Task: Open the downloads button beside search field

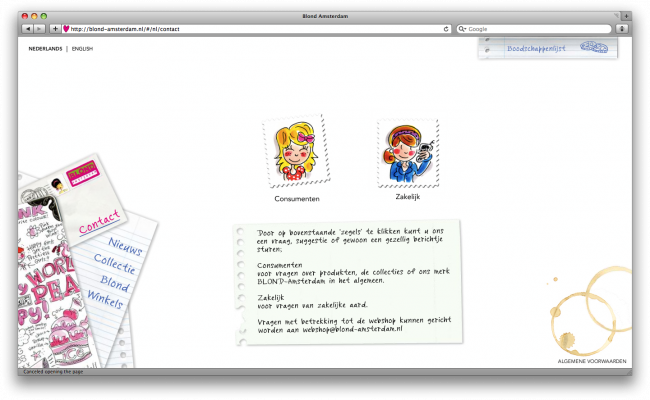Action: point(621,29)
